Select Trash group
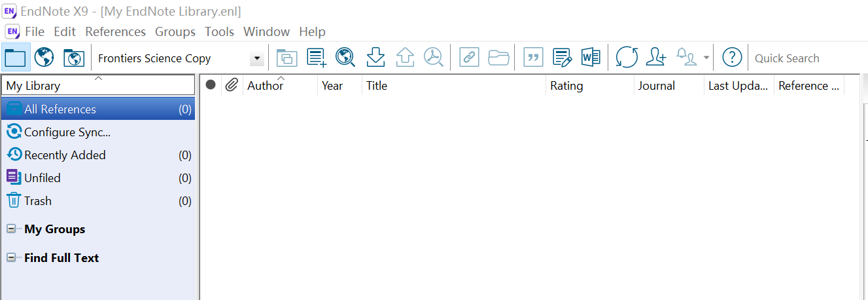The width and height of the screenshot is (868, 300). point(98,200)
